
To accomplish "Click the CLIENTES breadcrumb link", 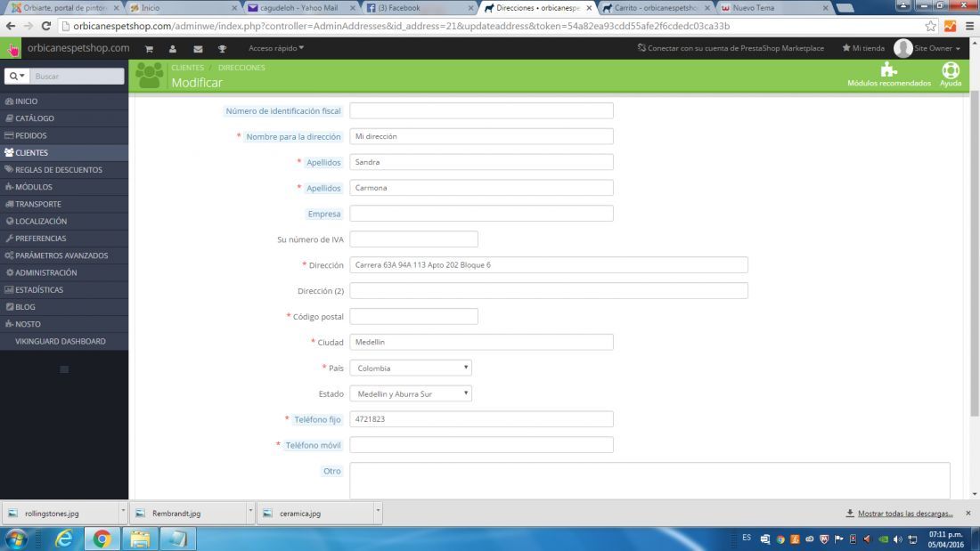I will [x=187, y=68].
